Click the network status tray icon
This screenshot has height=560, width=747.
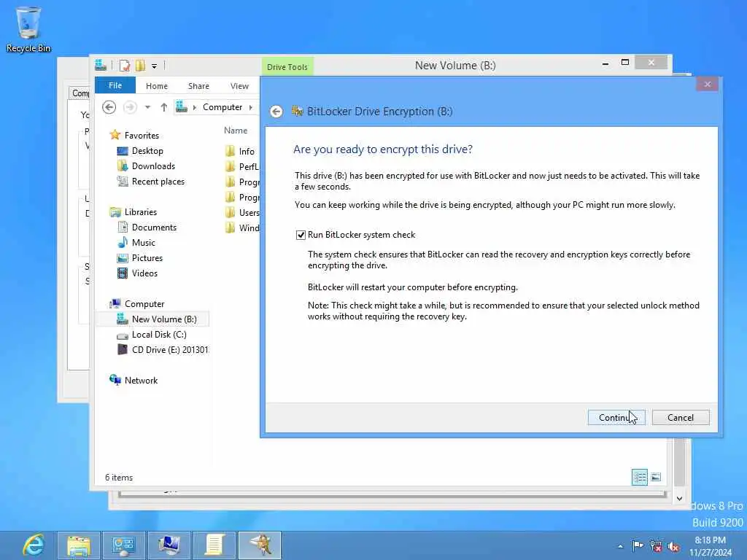(x=656, y=546)
